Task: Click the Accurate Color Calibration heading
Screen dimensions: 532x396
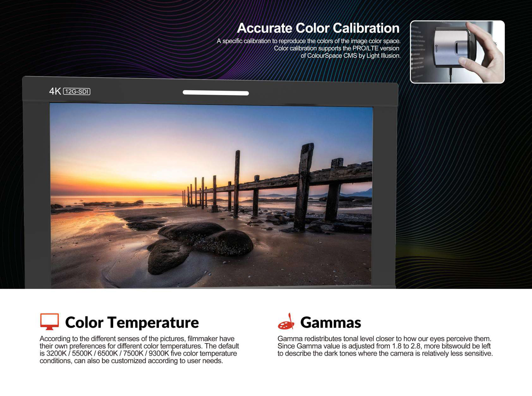Action: (x=318, y=28)
